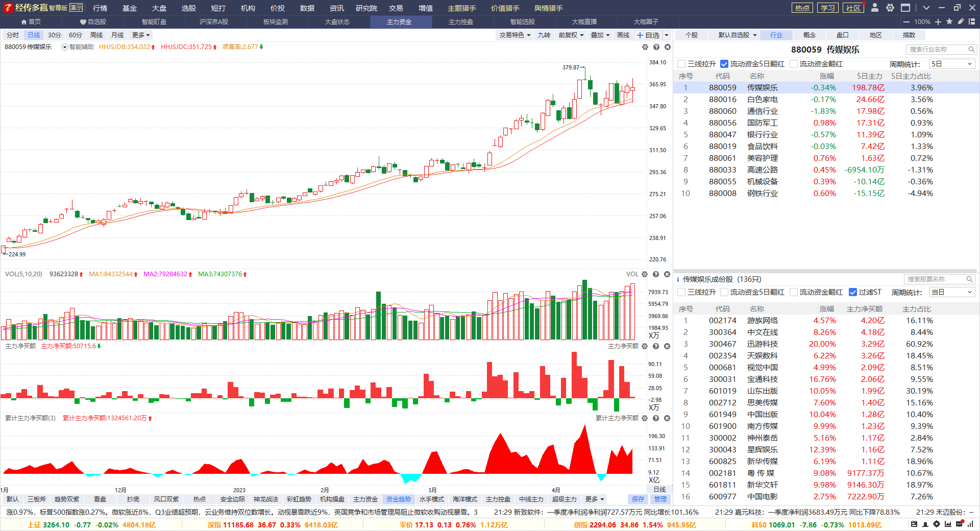
Task: Click the 搜索行业名称 search field
Action: click(937, 50)
